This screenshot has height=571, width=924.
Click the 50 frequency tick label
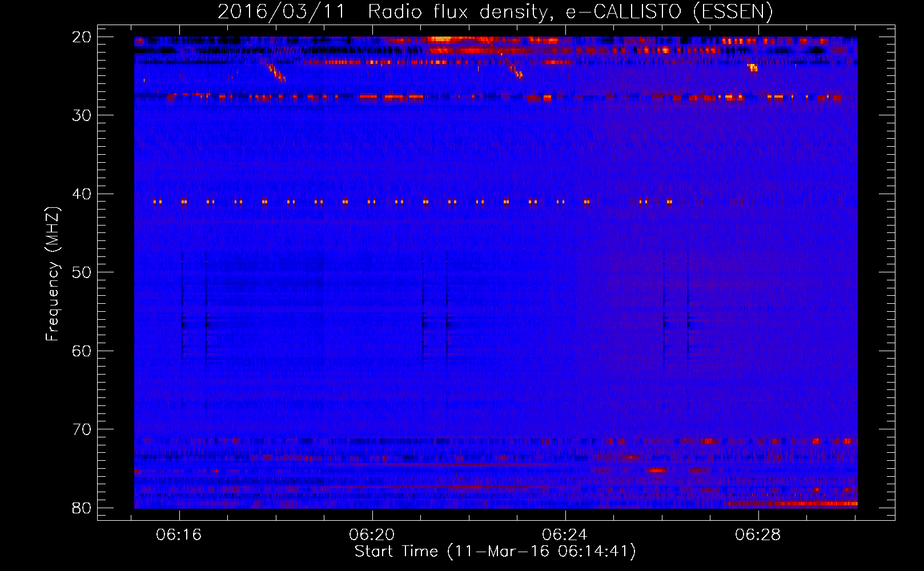(82, 272)
